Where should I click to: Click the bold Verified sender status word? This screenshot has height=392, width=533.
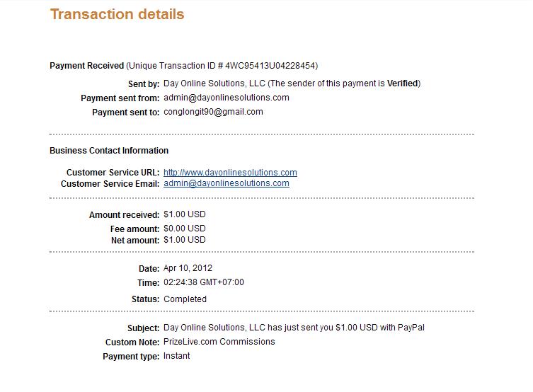coord(401,83)
